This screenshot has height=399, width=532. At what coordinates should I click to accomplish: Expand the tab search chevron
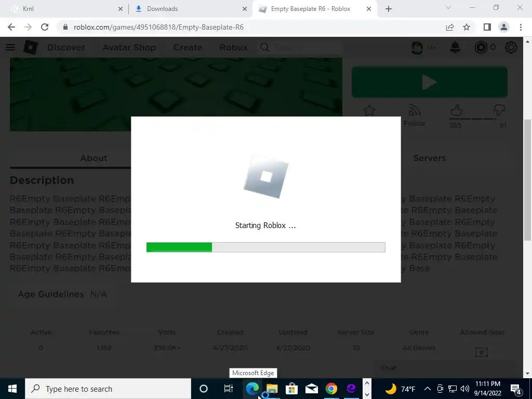click(448, 7)
